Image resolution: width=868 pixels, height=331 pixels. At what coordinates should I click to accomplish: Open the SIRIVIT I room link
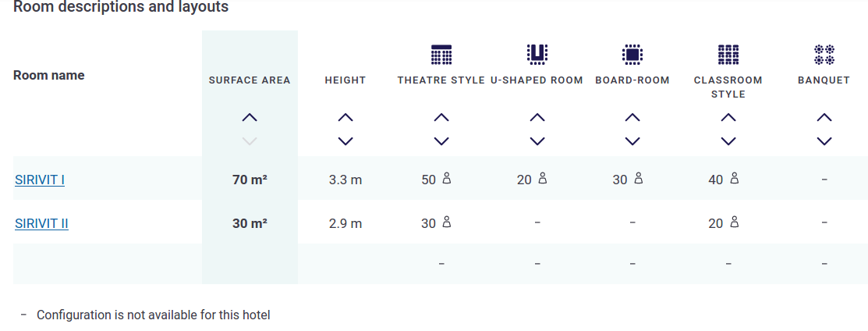click(40, 180)
